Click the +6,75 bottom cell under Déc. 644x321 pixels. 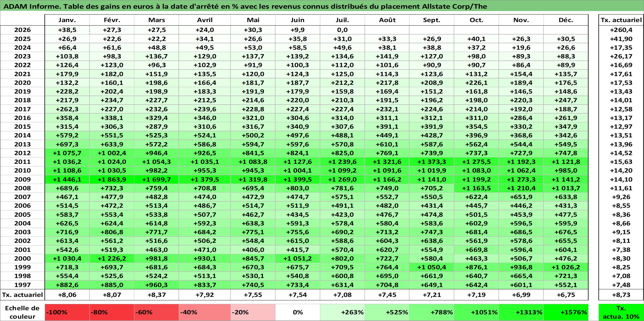click(x=566, y=295)
